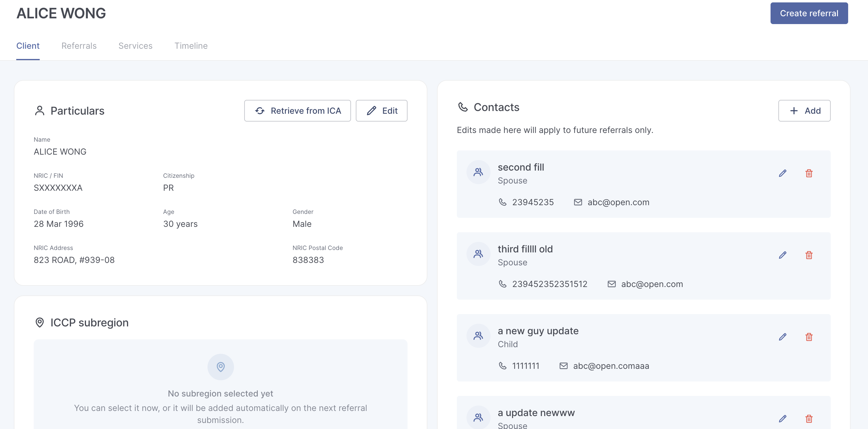
Task: Edit the 'second fill' contact pencil icon
Action: [x=782, y=173]
